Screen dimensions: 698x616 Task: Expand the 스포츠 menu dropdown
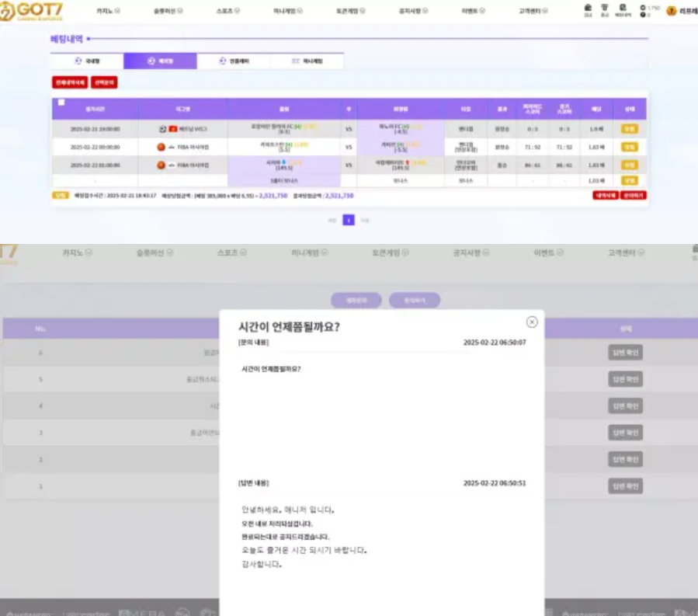coord(228,12)
